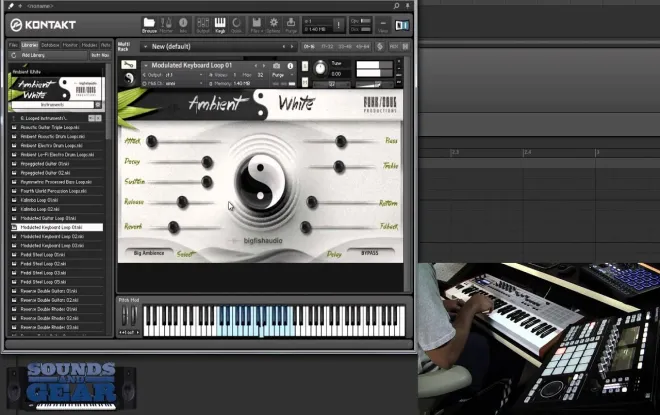
Task: Toggle rack minimize all button
Action: tap(405, 46)
